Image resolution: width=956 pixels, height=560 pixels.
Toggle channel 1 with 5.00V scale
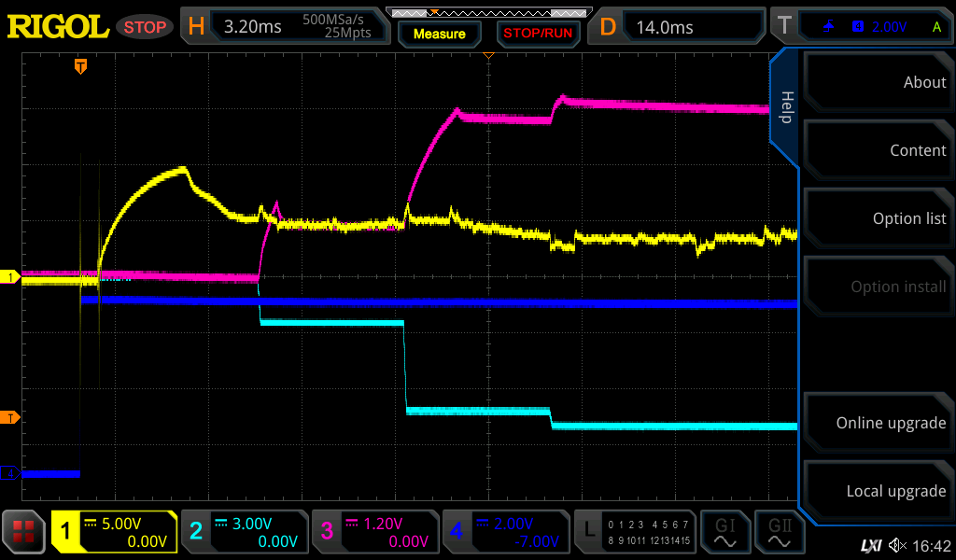point(114,532)
